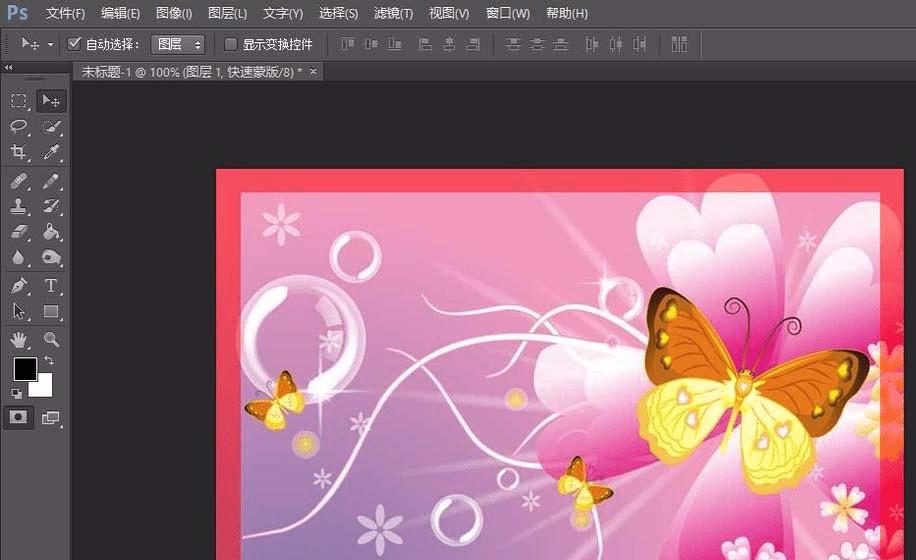Open the 帮助(H) menu
Screen dimensions: 916x560
click(x=567, y=13)
